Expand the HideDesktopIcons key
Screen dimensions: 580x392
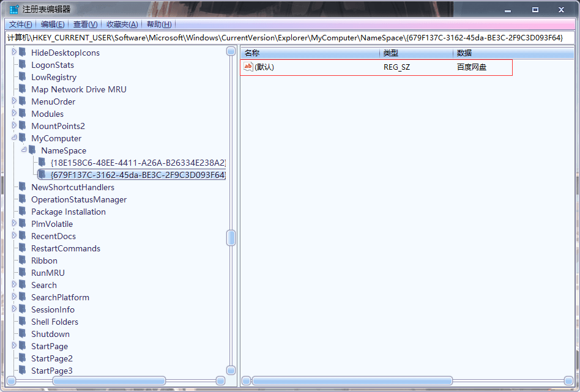[x=14, y=52]
